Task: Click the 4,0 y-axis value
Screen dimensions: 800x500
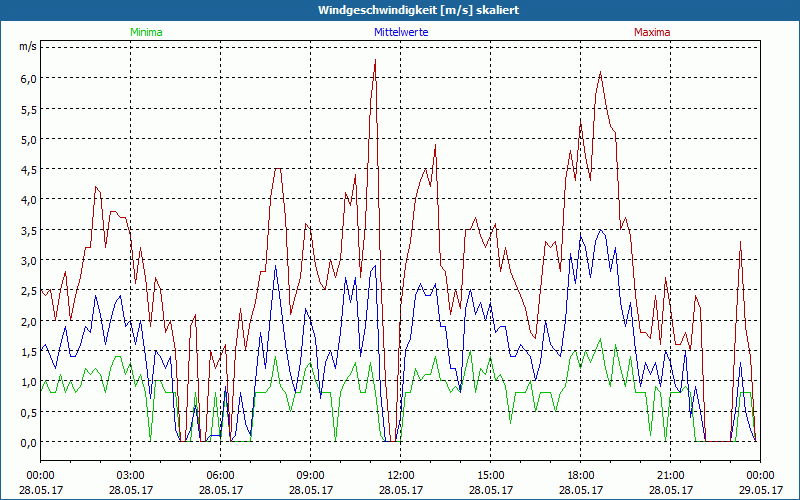Action: click(29, 199)
